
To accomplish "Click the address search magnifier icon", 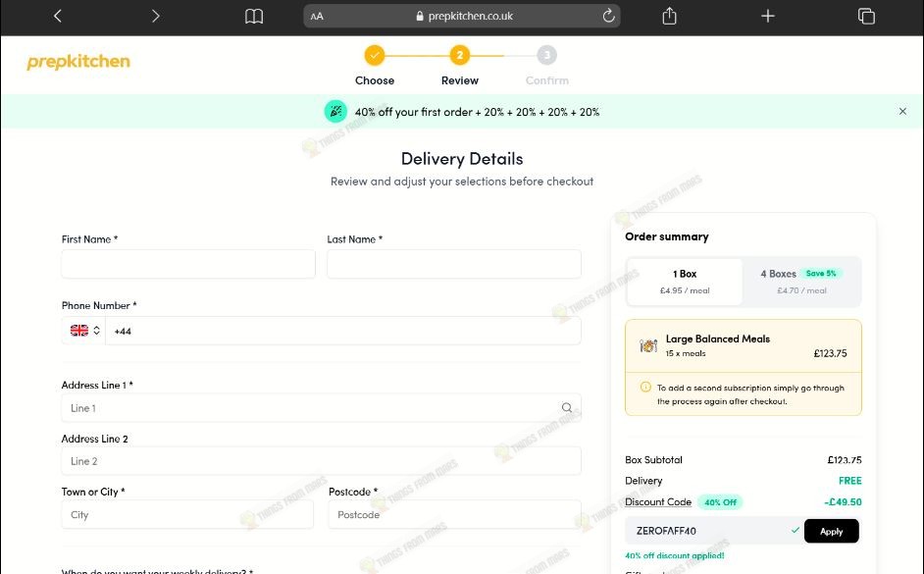I will click(566, 407).
